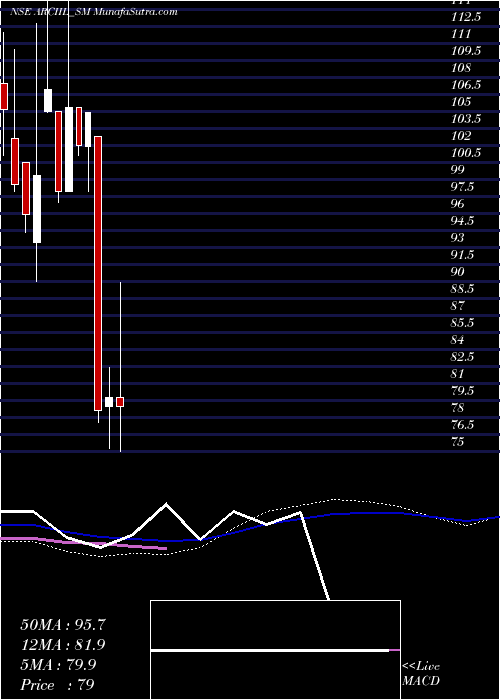Click the 12MA : 81.9 readout
Viewport: 500px width, 700px height.
tap(63, 645)
